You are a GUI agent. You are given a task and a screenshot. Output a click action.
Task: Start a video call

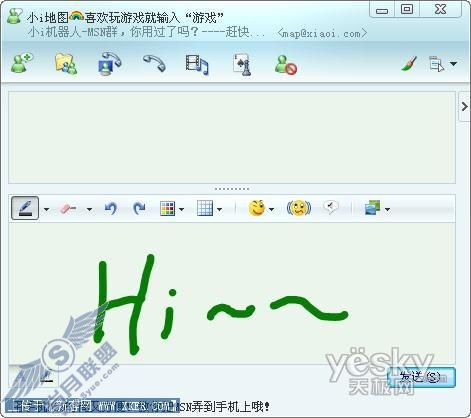pyautogui.click(x=110, y=63)
